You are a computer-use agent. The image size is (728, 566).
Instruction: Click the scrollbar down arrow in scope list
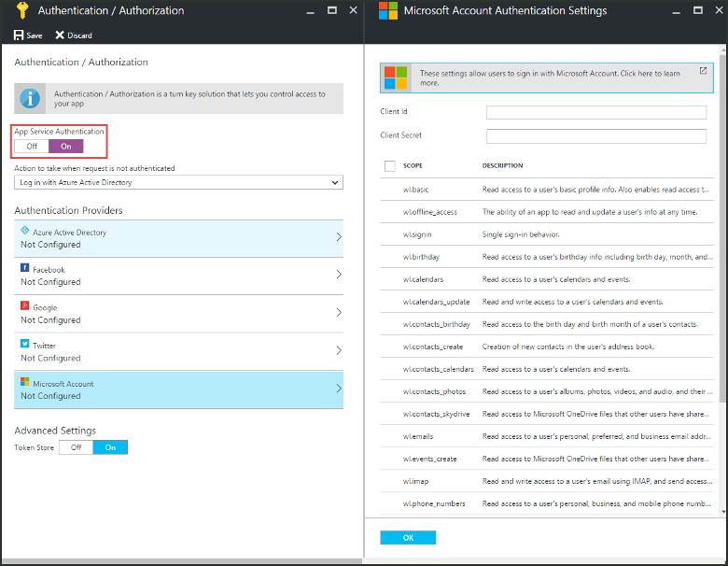[723, 512]
